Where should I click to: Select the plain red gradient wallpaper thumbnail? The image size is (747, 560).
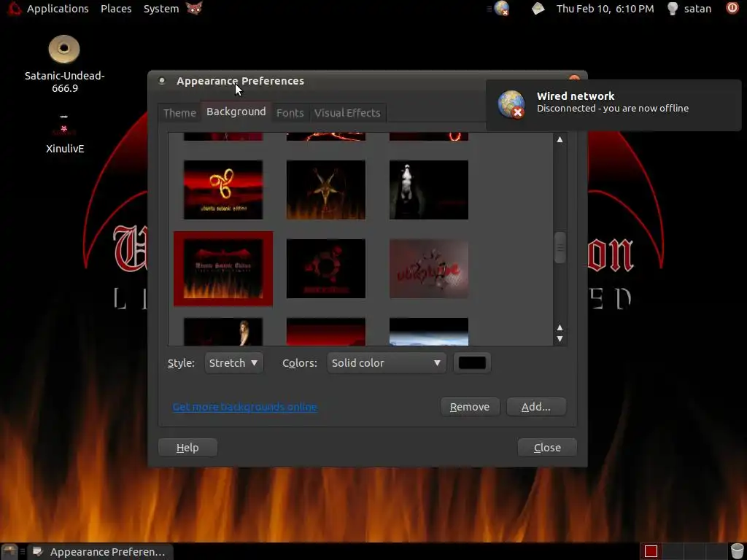coord(326,332)
